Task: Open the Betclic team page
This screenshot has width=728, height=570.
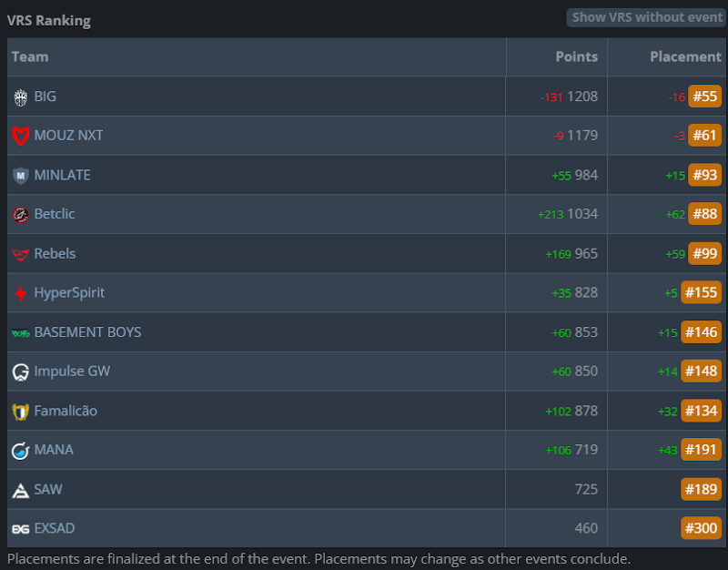Action: (x=55, y=214)
